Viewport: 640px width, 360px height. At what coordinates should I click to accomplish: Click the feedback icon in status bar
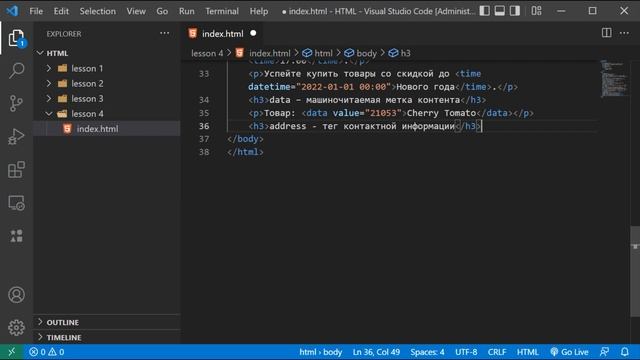(x=604, y=352)
